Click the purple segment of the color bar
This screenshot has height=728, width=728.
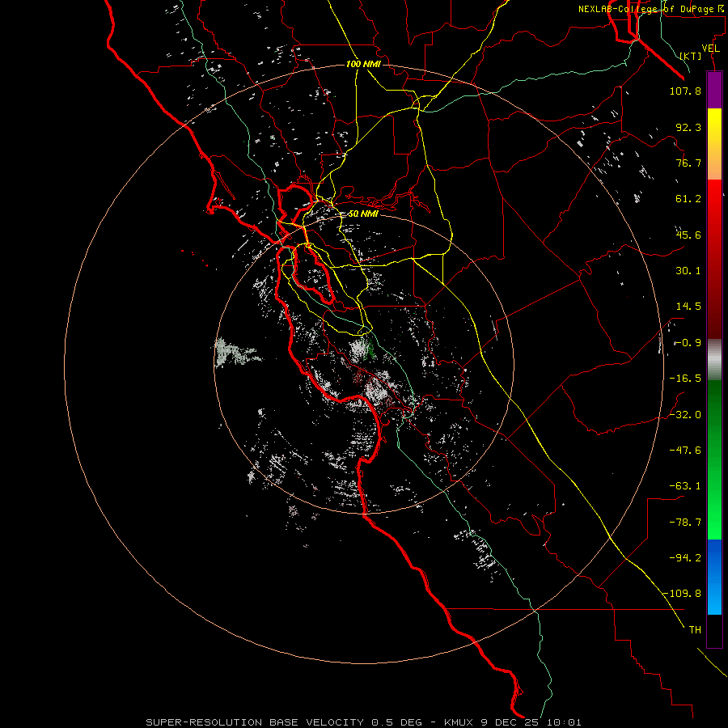tap(714, 90)
